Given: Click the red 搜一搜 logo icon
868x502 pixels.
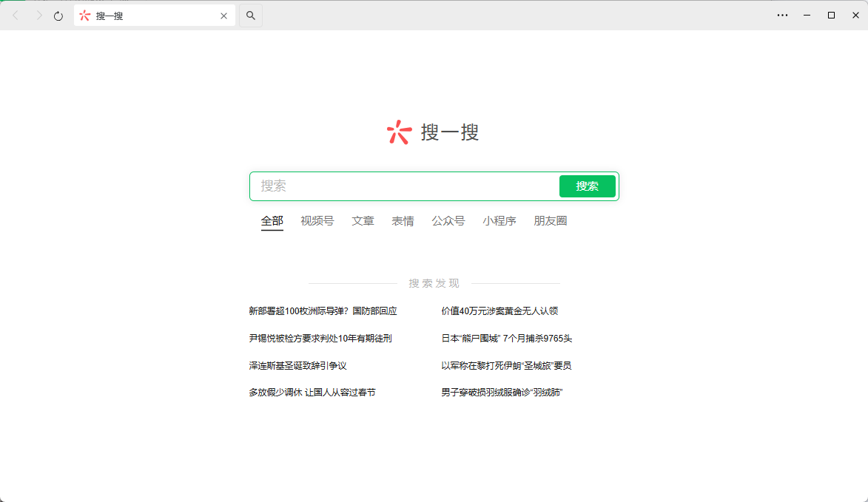Looking at the screenshot, I should click(x=399, y=132).
